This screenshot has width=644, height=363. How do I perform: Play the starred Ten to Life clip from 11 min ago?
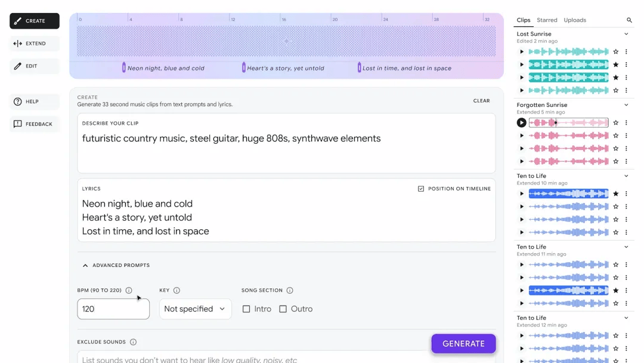522,291
